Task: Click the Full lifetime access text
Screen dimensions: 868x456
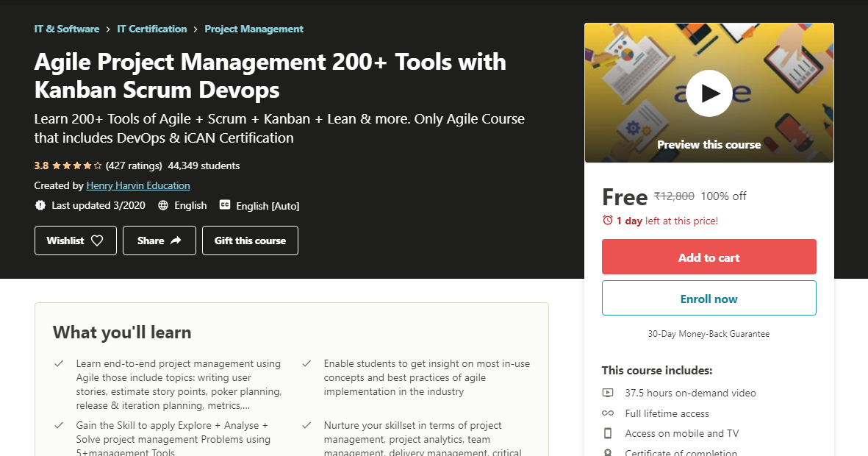Action: pyautogui.click(x=667, y=413)
